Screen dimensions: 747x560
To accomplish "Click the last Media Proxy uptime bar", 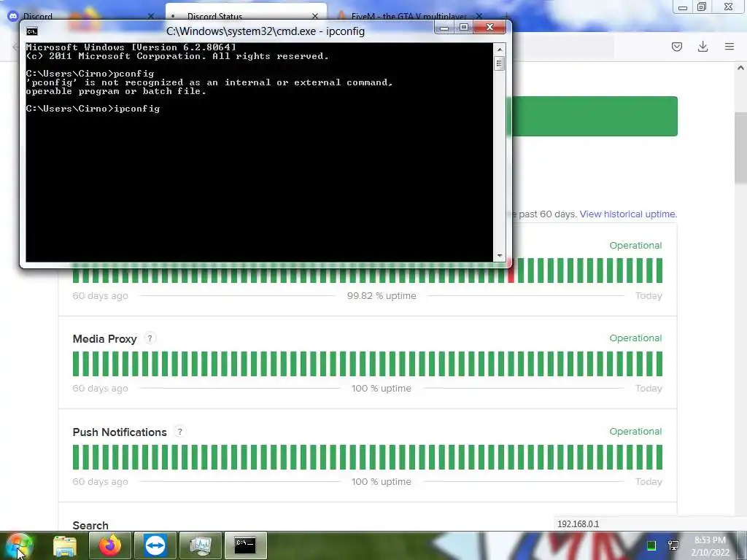I will click(x=659, y=364).
